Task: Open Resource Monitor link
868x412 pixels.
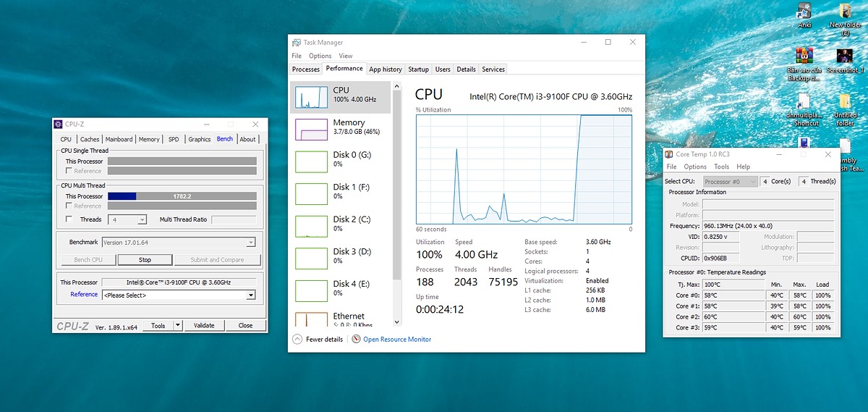Action: (397, 339)
